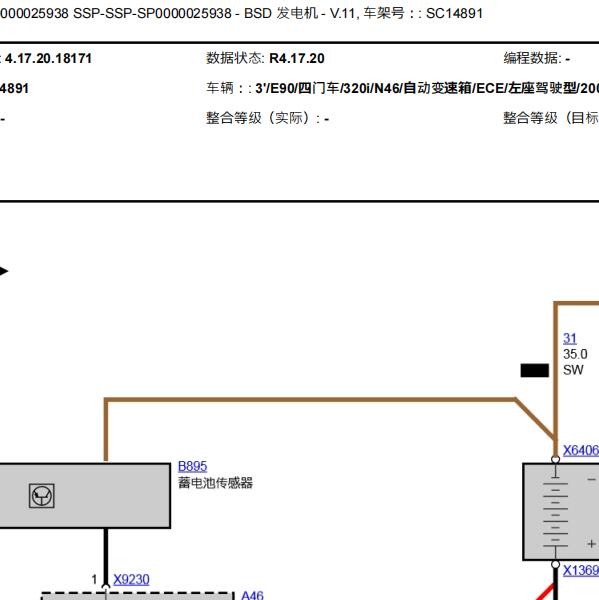Click battery plus terminal sign
This screenshot has height=600, width=599.
click(591, 544)
